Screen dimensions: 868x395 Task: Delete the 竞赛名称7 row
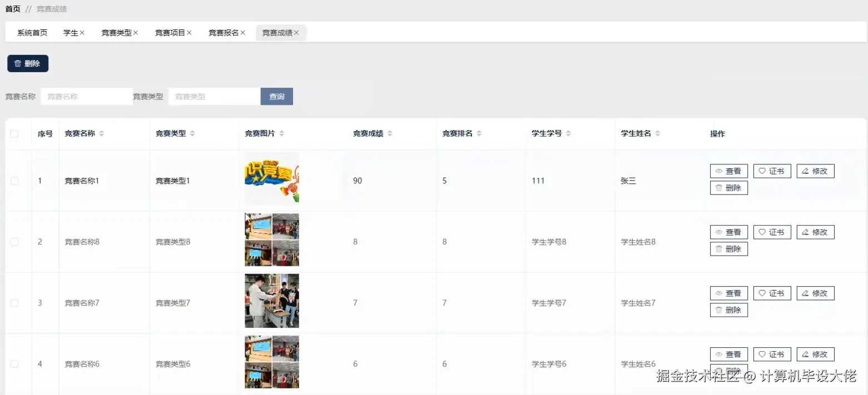click(x=729, y=310)
